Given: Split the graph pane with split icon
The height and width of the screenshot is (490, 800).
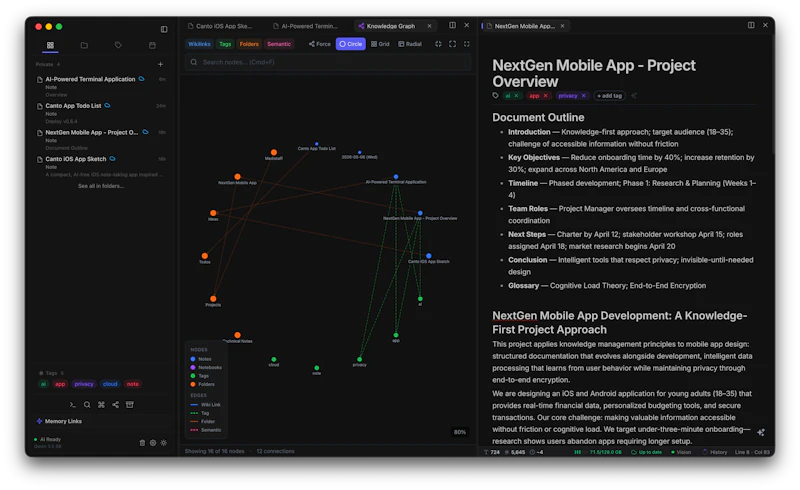Looking at the screenshot, I should coord(453,25).
